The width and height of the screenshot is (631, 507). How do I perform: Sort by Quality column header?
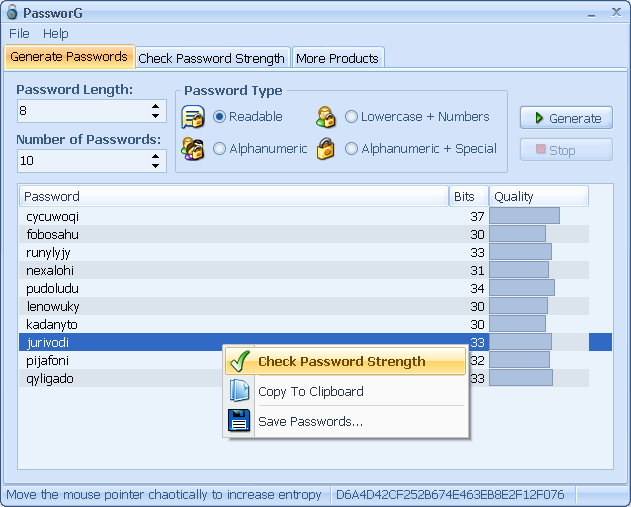click(x=539, y=196)
